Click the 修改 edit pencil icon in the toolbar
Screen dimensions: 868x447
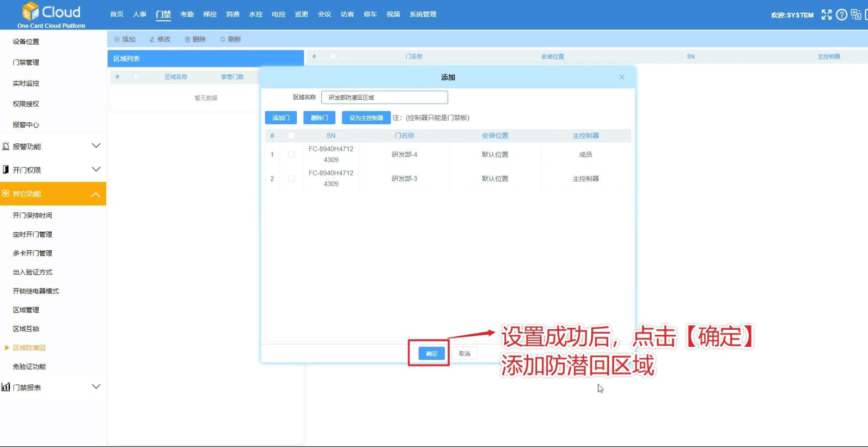pyautogui.click(x=152, y=39)
